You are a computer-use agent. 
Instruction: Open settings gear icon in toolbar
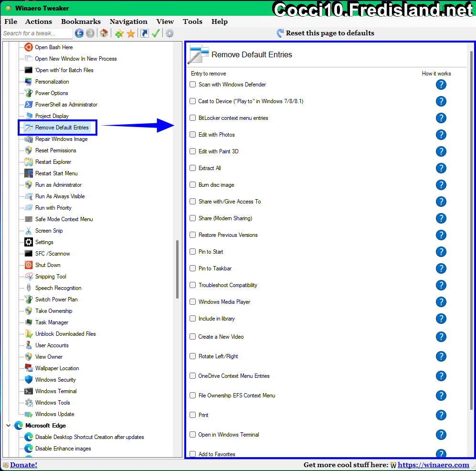169,33
